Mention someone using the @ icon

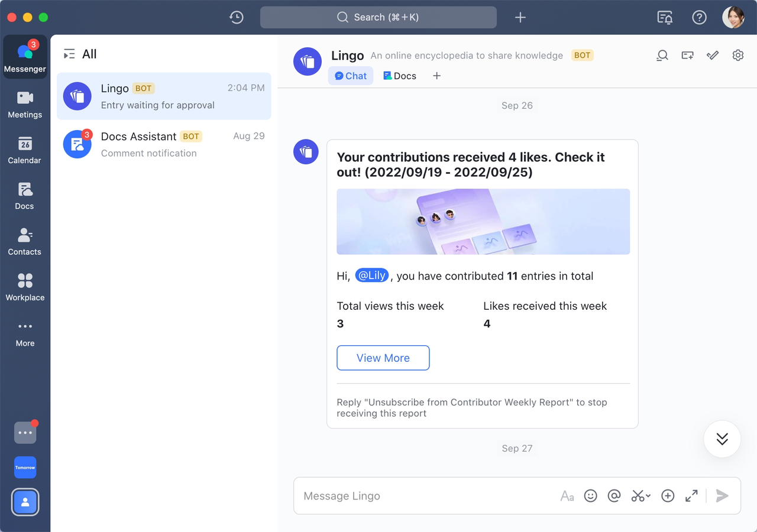point(614,496)
